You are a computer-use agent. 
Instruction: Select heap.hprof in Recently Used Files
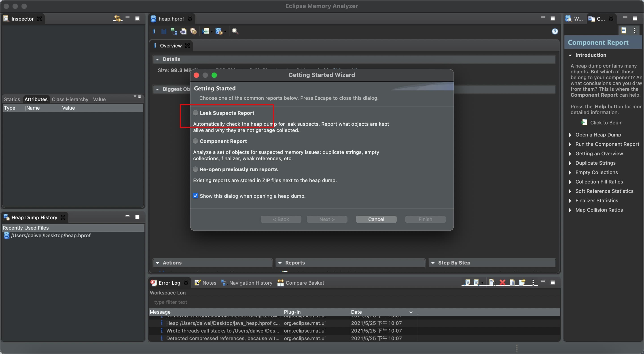[x=51, y=235]
